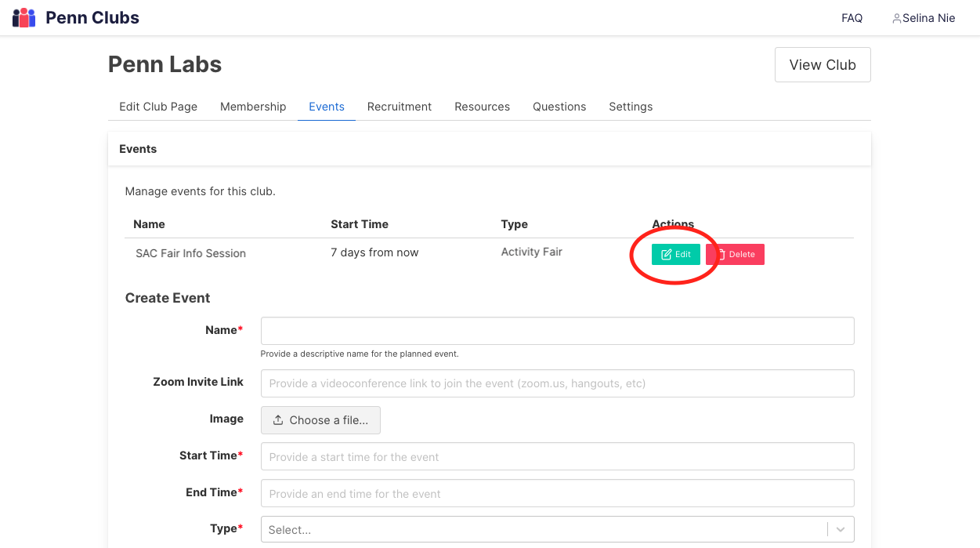Click Choose a file... image button
The image size is (980, 548).
click(320, 420)
